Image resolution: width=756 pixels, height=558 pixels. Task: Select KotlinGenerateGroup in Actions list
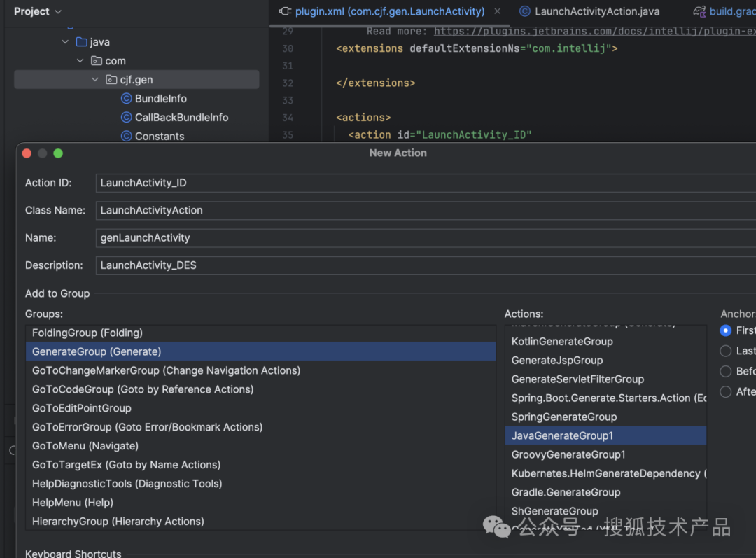click(x=605, y=342)
